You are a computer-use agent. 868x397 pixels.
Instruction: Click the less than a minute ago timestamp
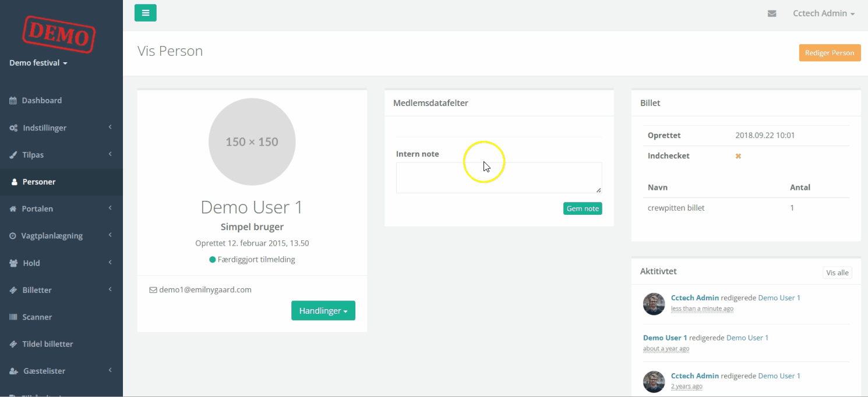[x=702, y=309]
